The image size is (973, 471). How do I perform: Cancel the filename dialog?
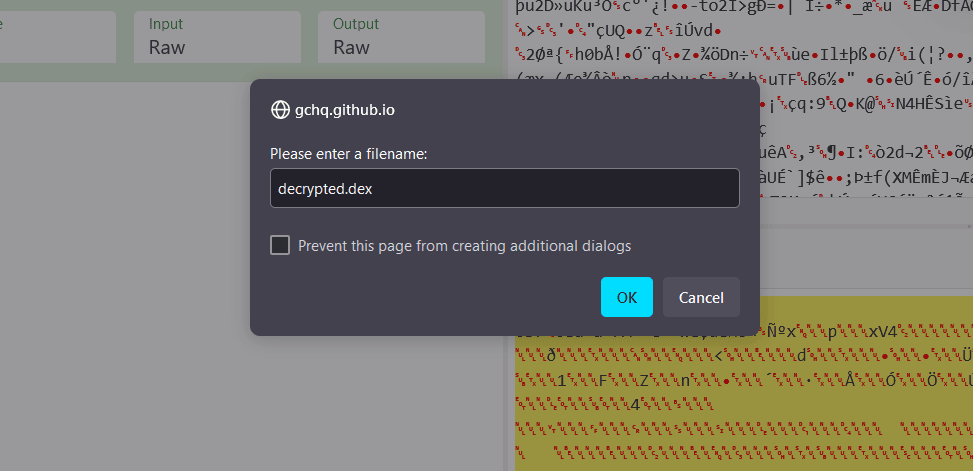click(701, 297)
